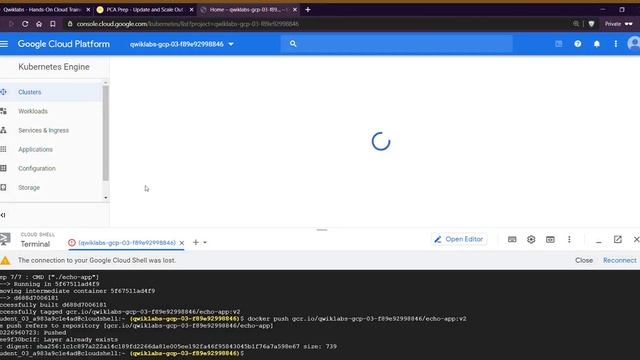Select the qwiklabs-gcp-03 terminal session tab

tap(127, 242)
